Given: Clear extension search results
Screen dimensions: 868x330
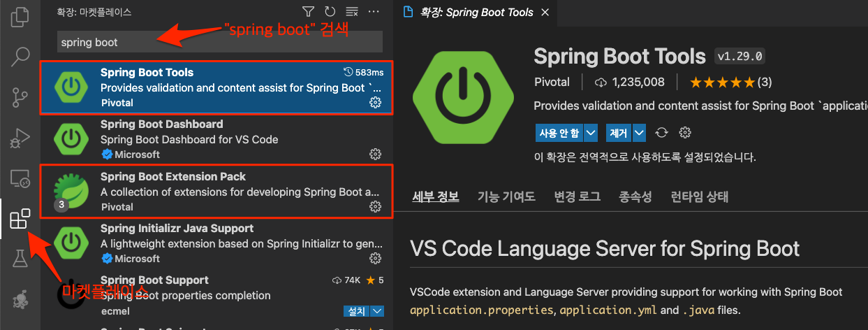Looking at the screenshot, I should [351, 12].
